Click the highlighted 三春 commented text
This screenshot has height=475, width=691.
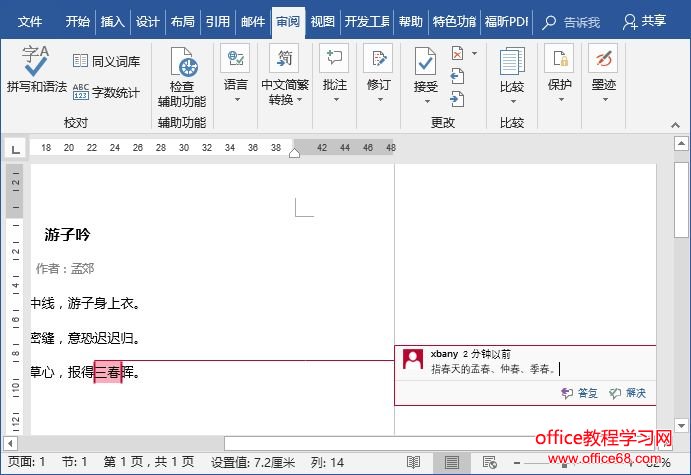pyautogui.click(x=108, y=372)
